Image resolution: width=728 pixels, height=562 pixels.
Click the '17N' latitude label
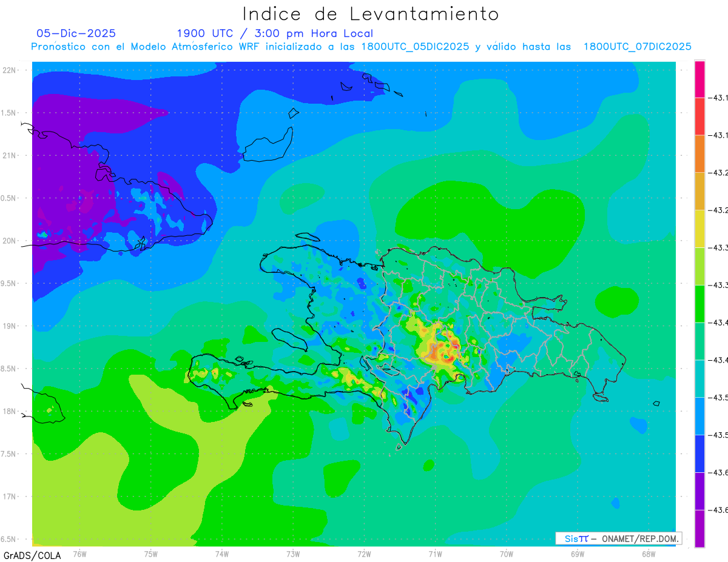pyautogui.click(x=10, y=497)
